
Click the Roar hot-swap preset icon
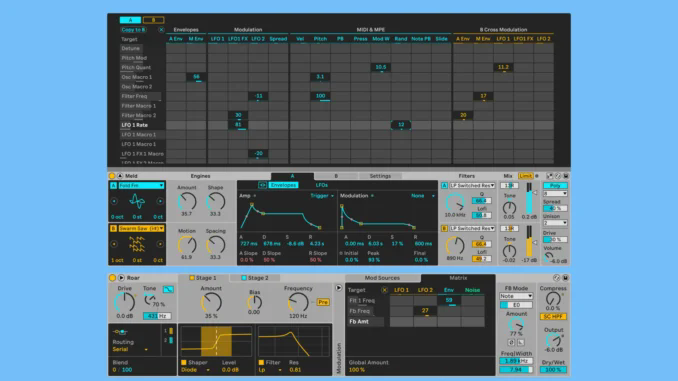[556, 278]
